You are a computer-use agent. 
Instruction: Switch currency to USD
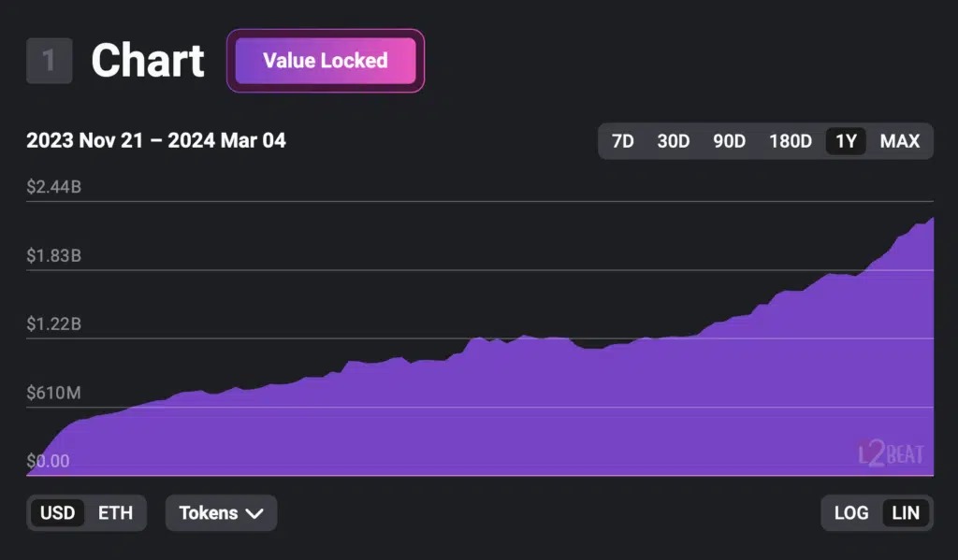point(57,513)
